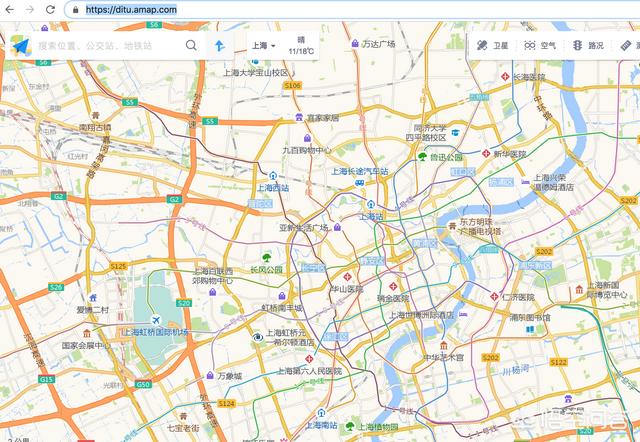Viewport: 640px width, 442px height.
Task: Click the search location input field
Action: coord(105,46)
